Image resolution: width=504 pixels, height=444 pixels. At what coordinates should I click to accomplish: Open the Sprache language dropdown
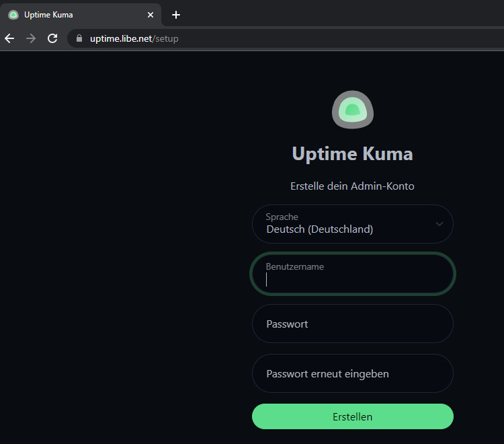click(352, 224)
